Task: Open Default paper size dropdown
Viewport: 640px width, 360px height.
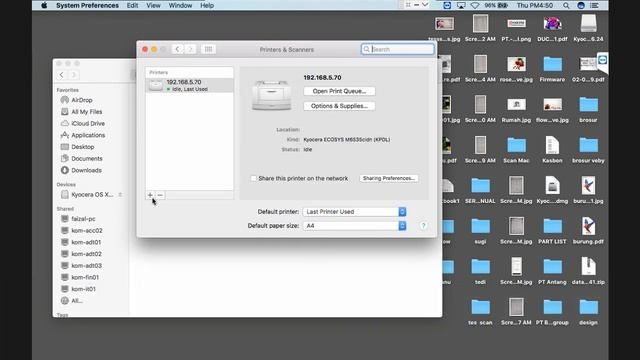Action: coord(354,226)
